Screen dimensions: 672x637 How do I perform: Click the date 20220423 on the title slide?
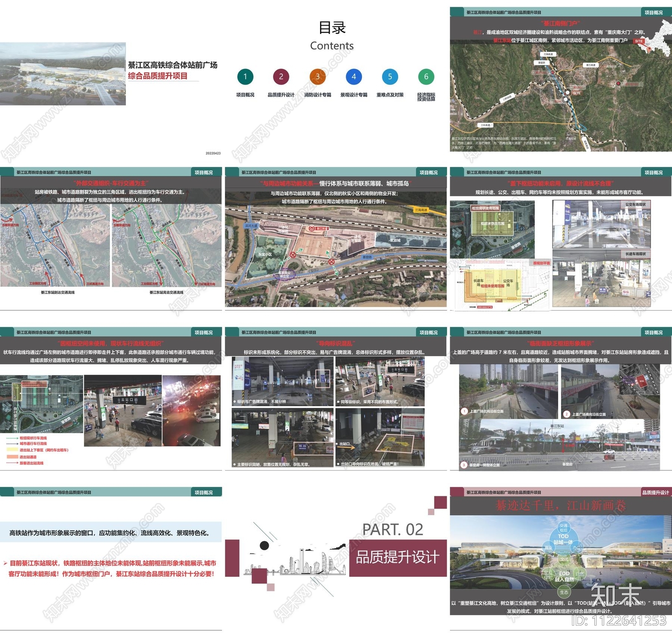pos(213,153)
